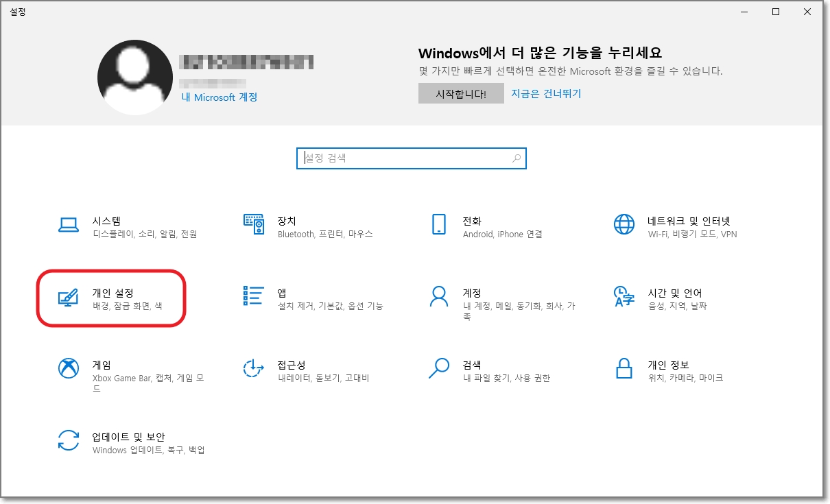Click the 장치 keyboard and speaker icon
This screenshot has height=504, width=830.
coord(254,224)
